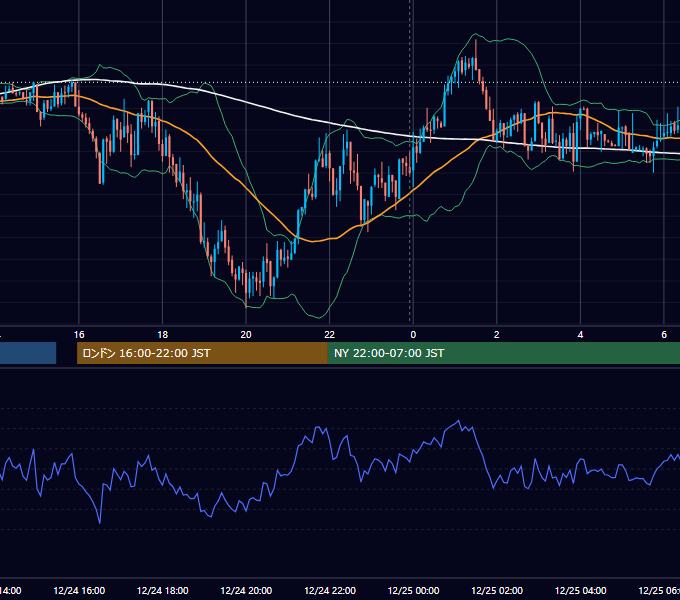Screen dimensions: 680x600
Task: Click hour label 18 on upper chart axis
Action: (163, 335)
